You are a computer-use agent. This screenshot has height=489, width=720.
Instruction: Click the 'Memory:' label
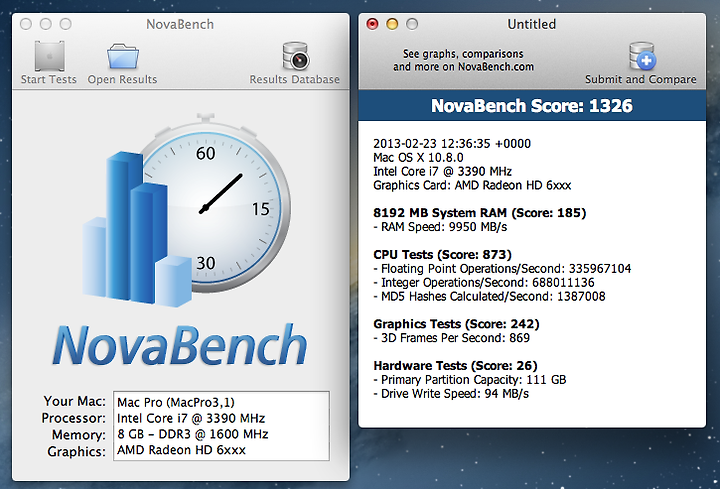[79, 435]
